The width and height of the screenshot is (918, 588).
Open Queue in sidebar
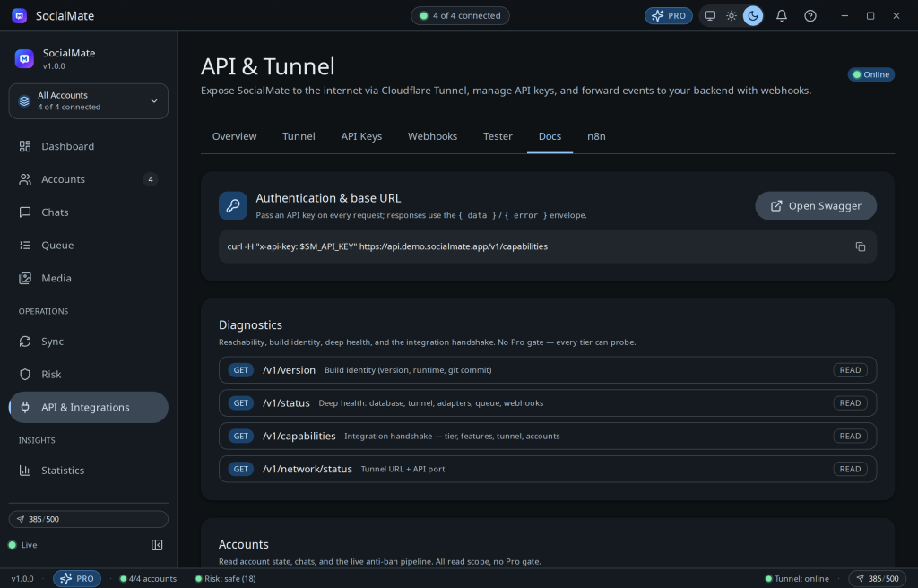click(89, 246)
